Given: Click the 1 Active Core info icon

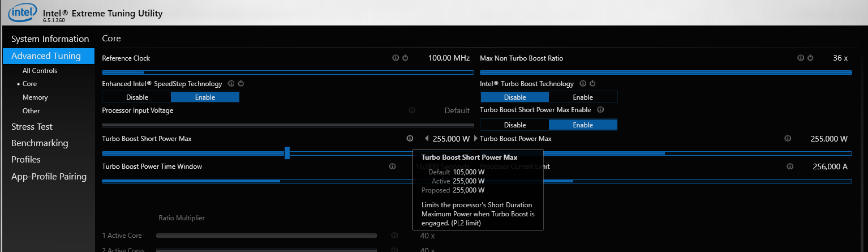Looking at the screenshot, I should pyautogui.click(x=394, y=236).
